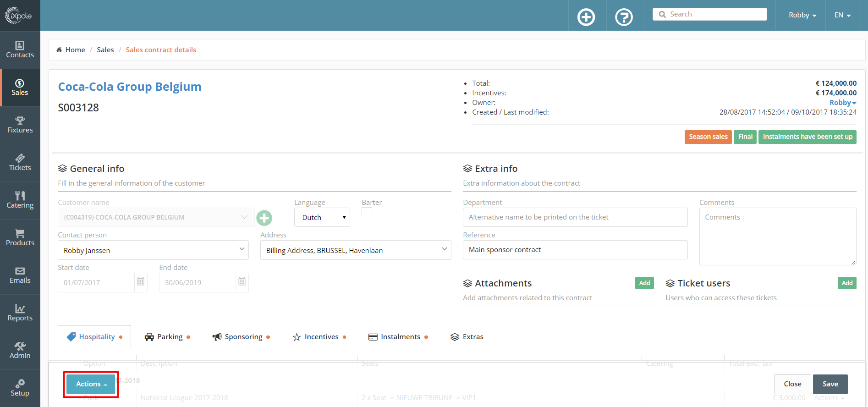Switch to Hospitality tab
868x407 pixels.
point(95,337)
